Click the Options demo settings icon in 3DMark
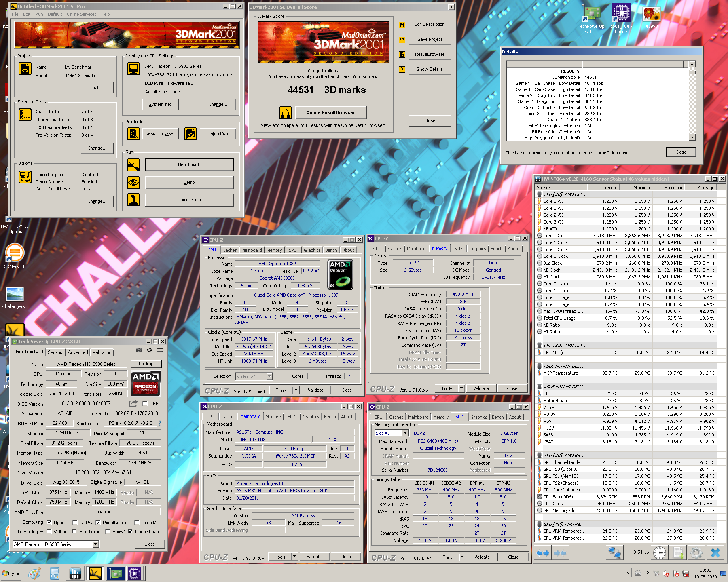Viewport: 728px width, 582px height. click(x=25, y=177)
